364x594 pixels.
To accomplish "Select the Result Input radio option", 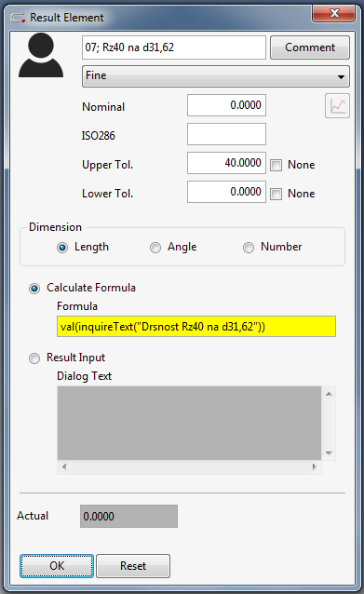I will point(34,358).
